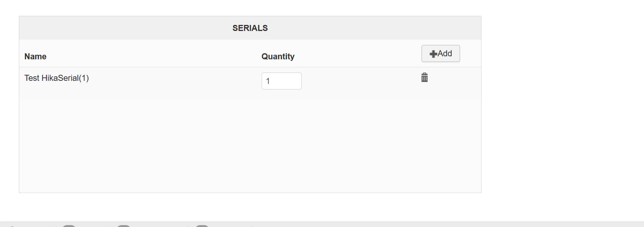Click the word Add on the button
Screen dimensions: 644x227
445,54
